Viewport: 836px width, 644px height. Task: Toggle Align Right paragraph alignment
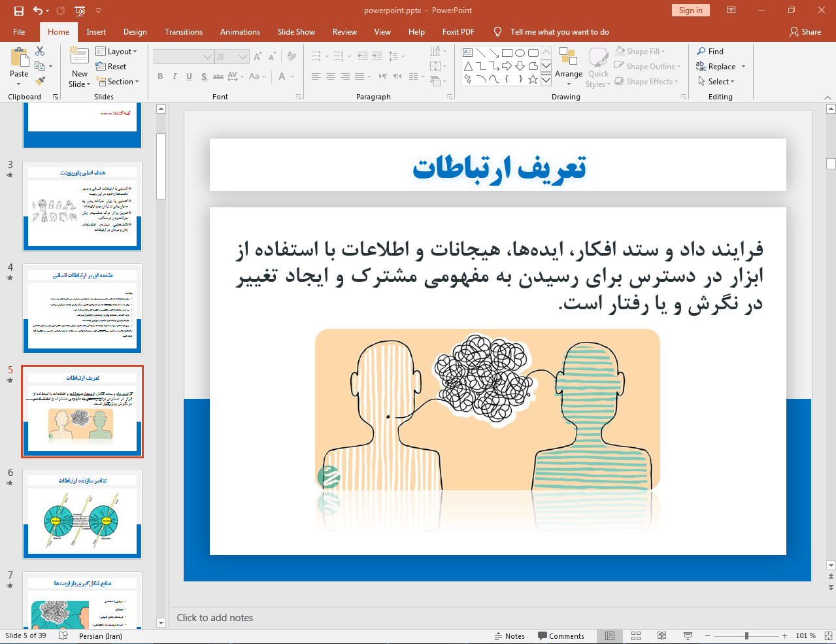[345, 76]
